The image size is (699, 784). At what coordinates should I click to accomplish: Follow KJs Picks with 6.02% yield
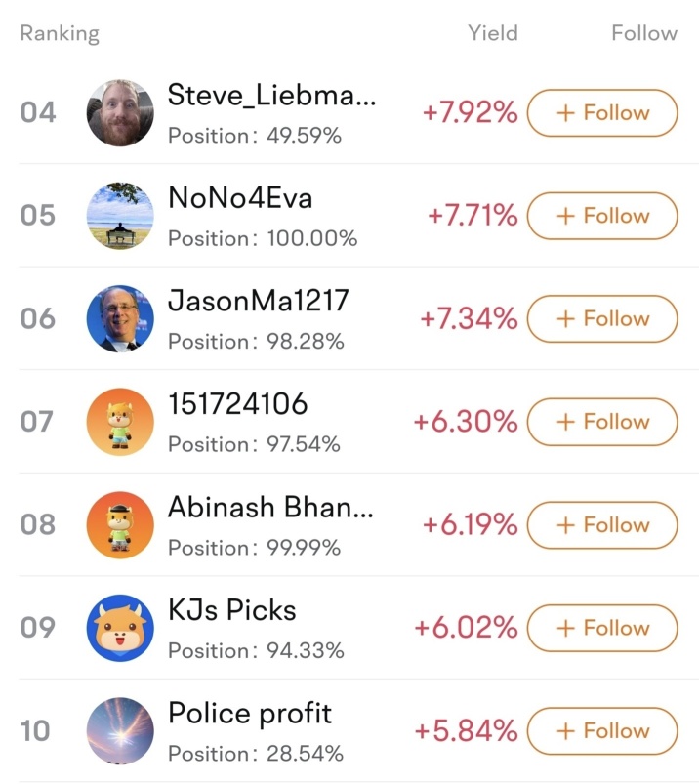[602, 628]
